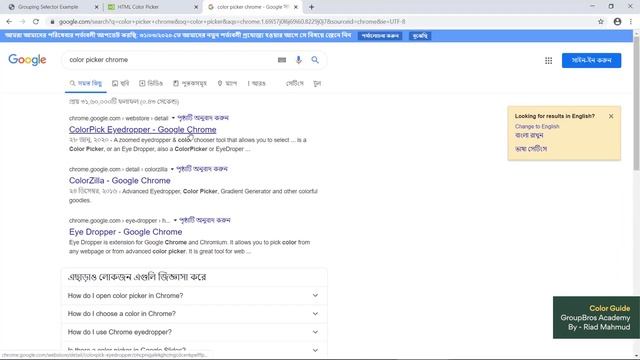Viewport: 640px width, 360px height.
Task: Click Change to English link
Action: [x=537, y=127]
